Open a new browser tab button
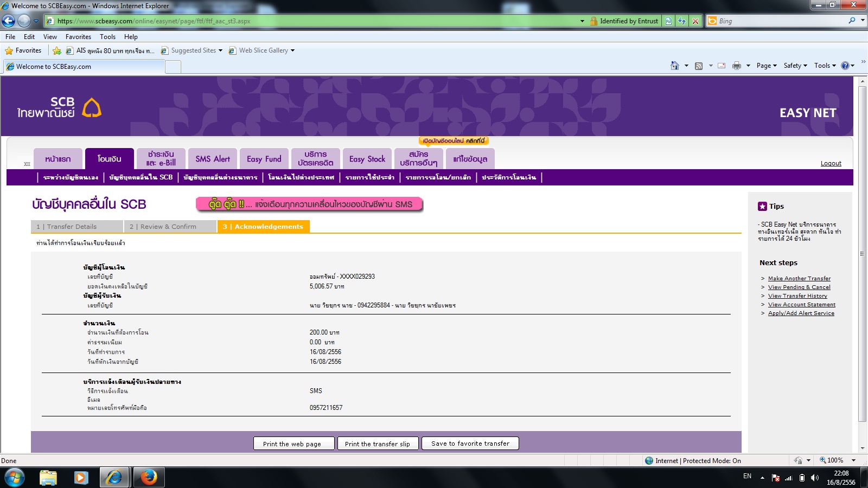The image size is (868, 488). [x=173, y=67]
